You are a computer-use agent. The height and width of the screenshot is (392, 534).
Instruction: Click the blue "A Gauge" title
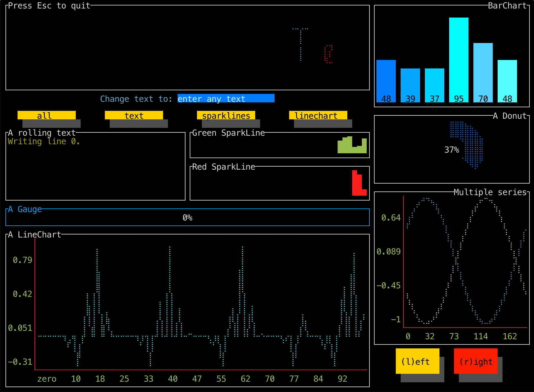click(x=25, y=209)
